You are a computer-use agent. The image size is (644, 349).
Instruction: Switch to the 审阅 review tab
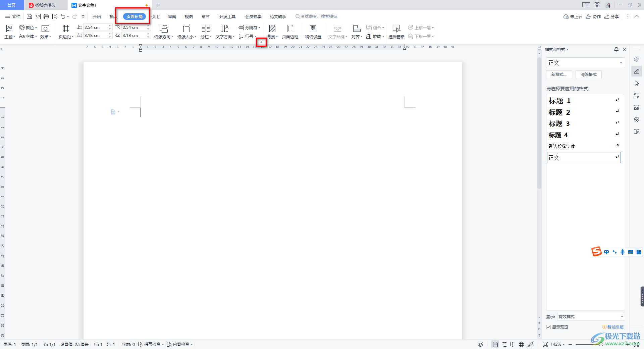pyautogui.click(x=172, y=16)
